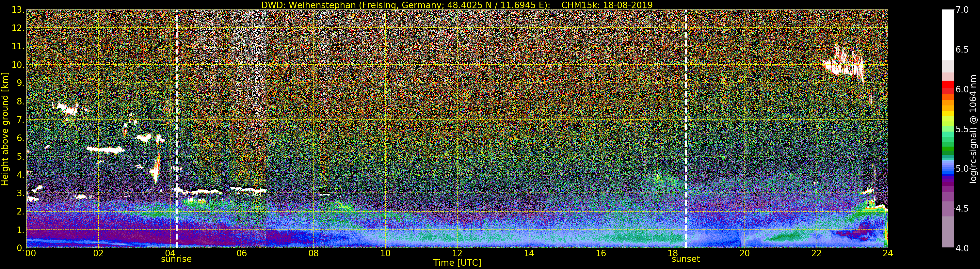The width and height of the screenshot is (980, 269).
Task: Click the colorbar tick label '6.0'
Action: [x=962, y=89]
